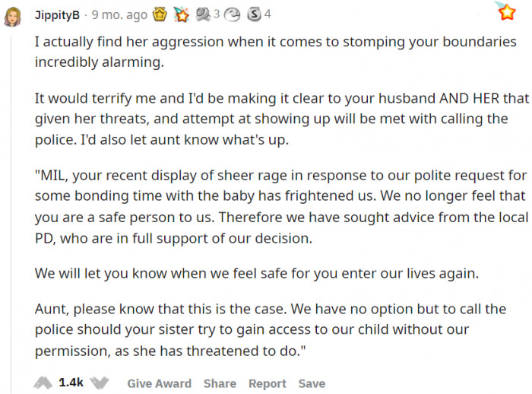
Task: Open the JippityB username profile link
Action: [57, 14]
